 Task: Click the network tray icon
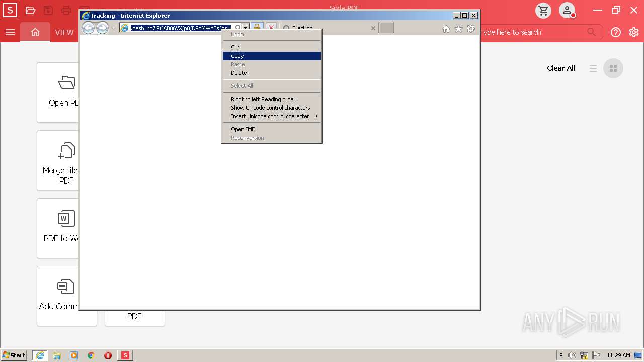(x=584, y=355)
